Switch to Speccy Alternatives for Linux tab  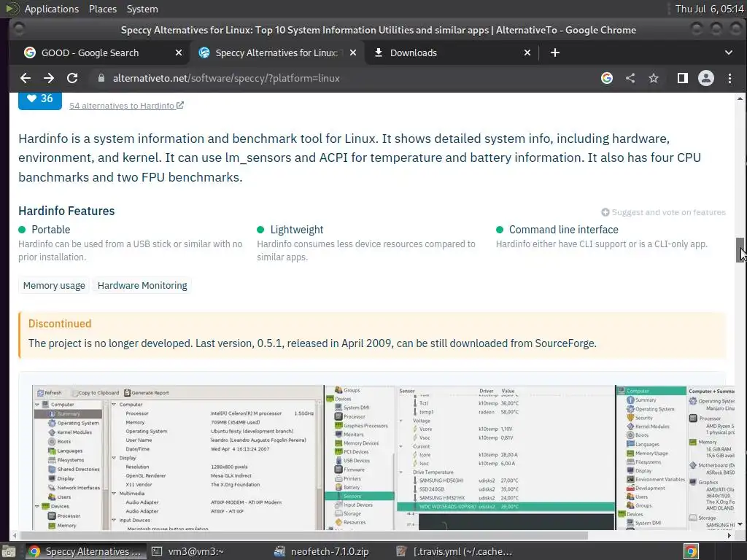[277, 52]
